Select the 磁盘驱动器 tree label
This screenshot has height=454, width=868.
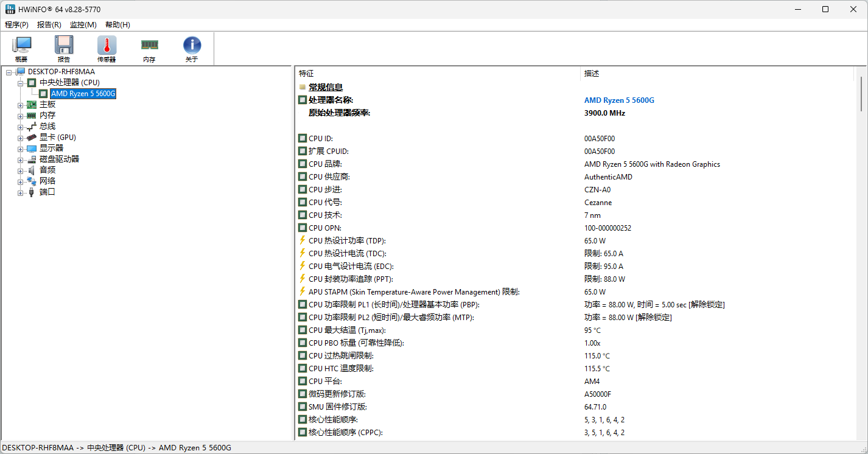60,159
